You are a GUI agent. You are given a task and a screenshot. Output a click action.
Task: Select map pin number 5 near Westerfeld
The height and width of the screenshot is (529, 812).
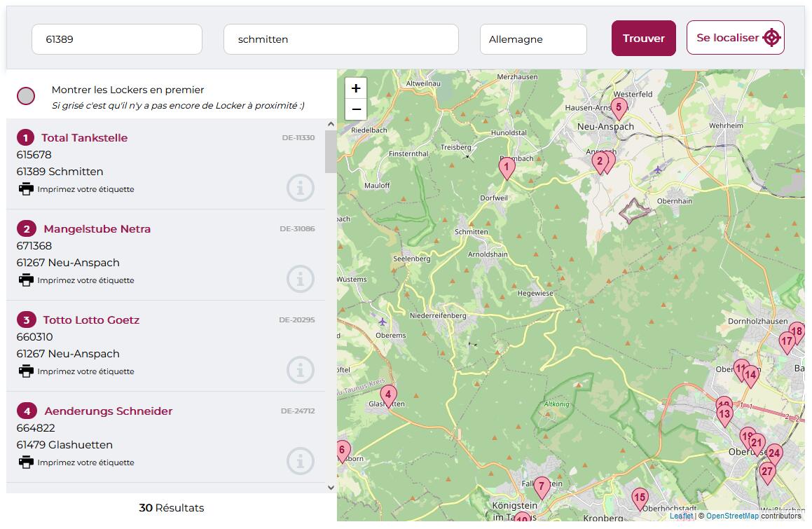(619, 109)
